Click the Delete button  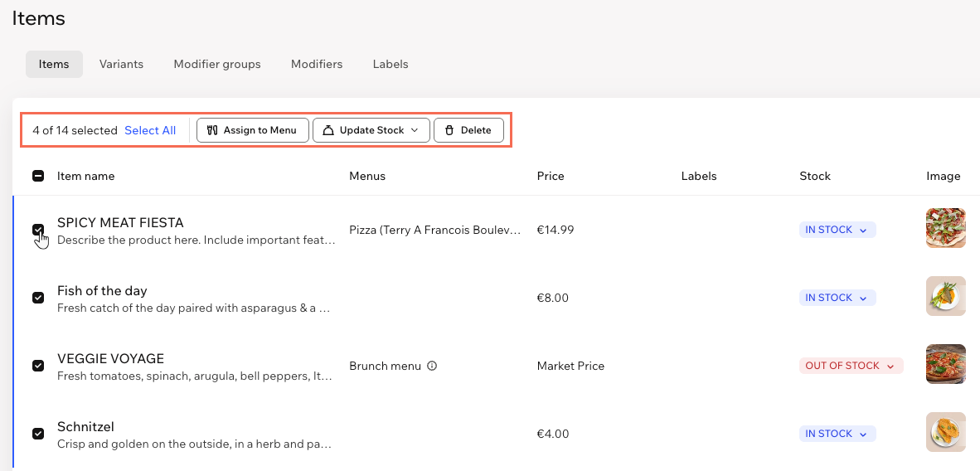[x=468, y=131]
